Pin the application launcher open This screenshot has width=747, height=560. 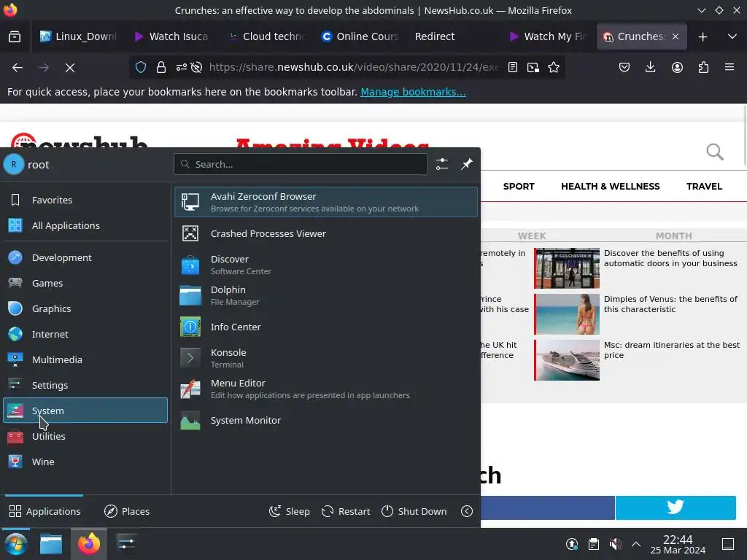tap(466, 164)
